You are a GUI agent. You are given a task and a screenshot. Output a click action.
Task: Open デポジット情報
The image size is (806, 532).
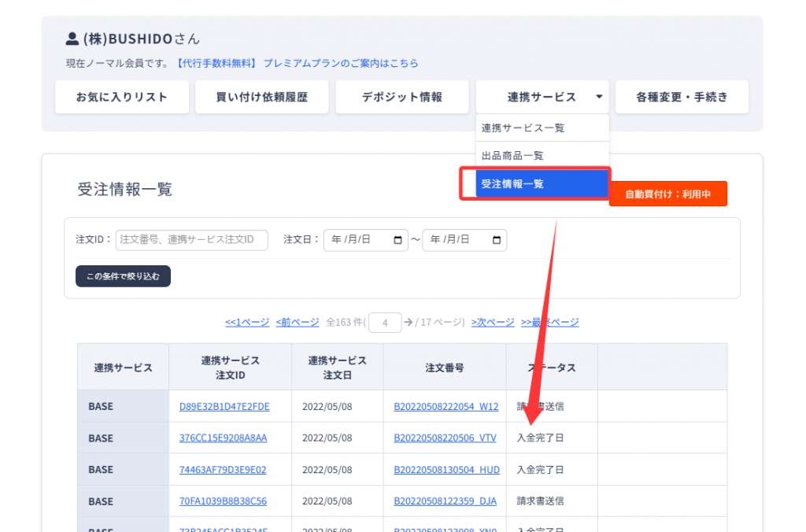(402, 97)
